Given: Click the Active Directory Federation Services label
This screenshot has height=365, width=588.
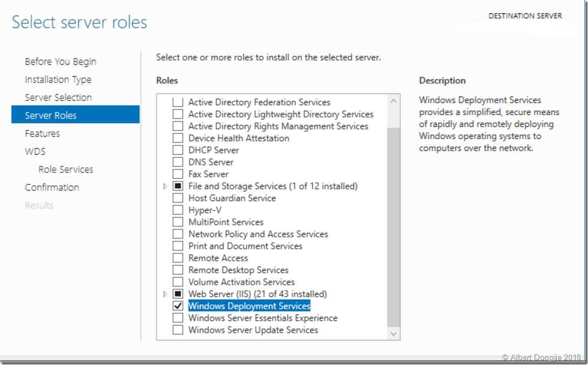Looking at the screenshot, I should [x=259, y=102].
